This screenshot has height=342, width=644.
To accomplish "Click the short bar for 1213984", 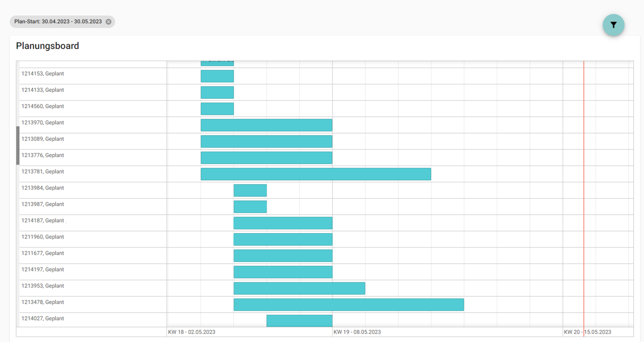I will [x=250, y=190].
